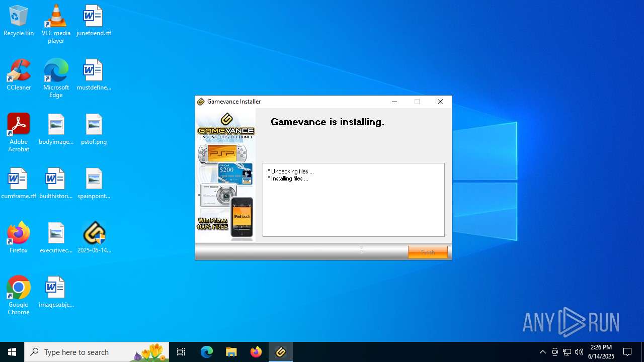Open VLC media player shortcut

(56, 24)
